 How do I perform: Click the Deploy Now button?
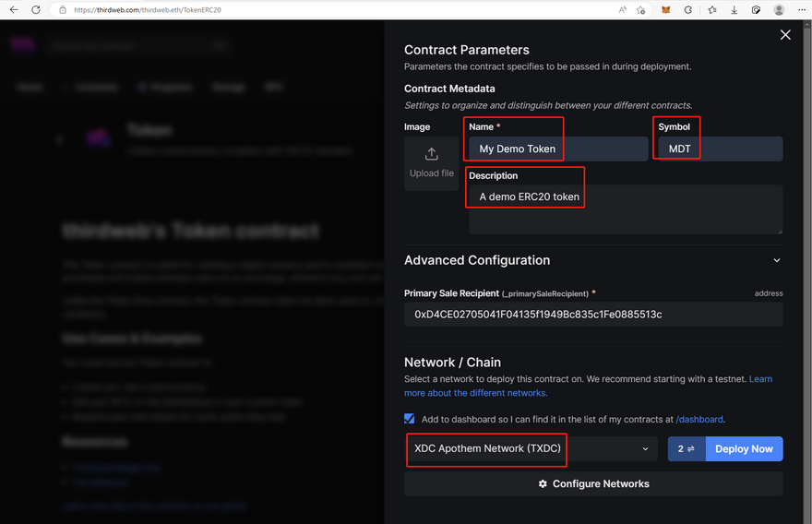744,449
